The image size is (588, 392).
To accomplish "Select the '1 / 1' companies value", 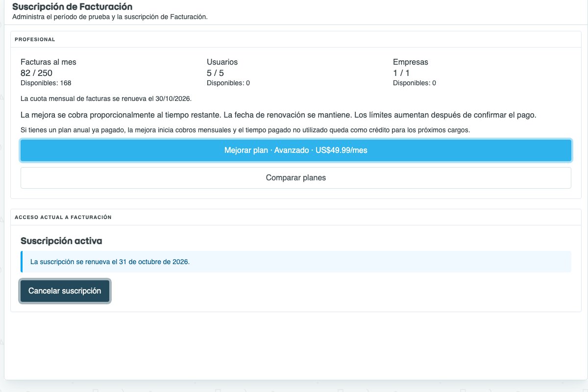I will pos(401,73).
